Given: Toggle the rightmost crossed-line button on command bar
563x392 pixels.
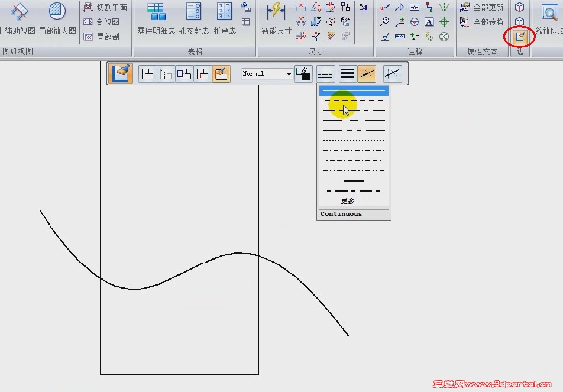Looking at the screenshot, I should (x=392, y=74).
